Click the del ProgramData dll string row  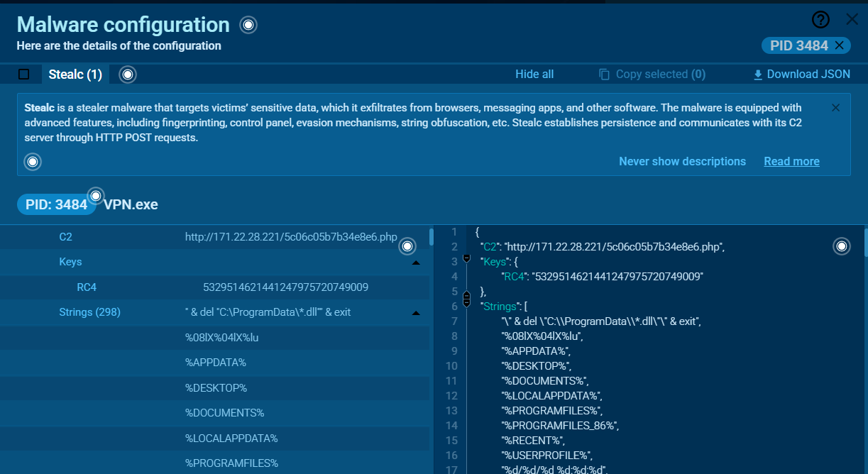tap(268, 312)
